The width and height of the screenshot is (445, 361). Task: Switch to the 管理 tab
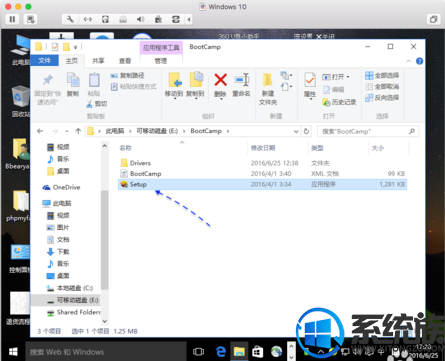point(161,61)
